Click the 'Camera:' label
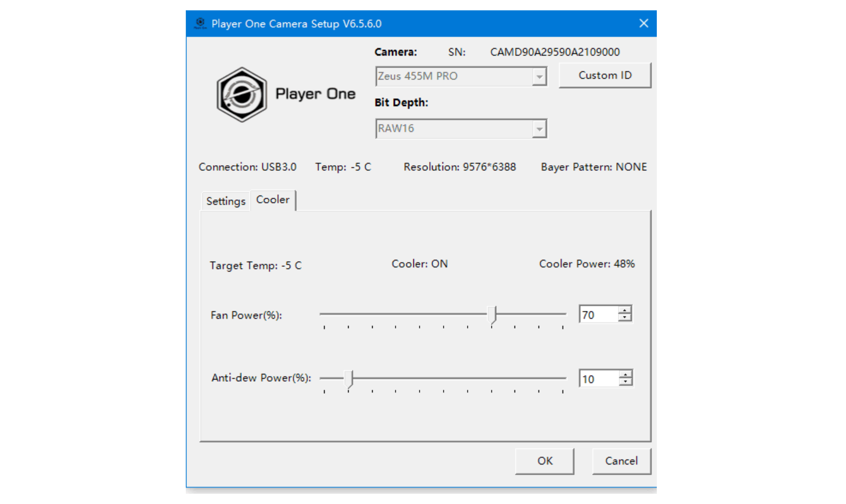The height and width of the screenshot is (504, 846). tap(396, 52)
